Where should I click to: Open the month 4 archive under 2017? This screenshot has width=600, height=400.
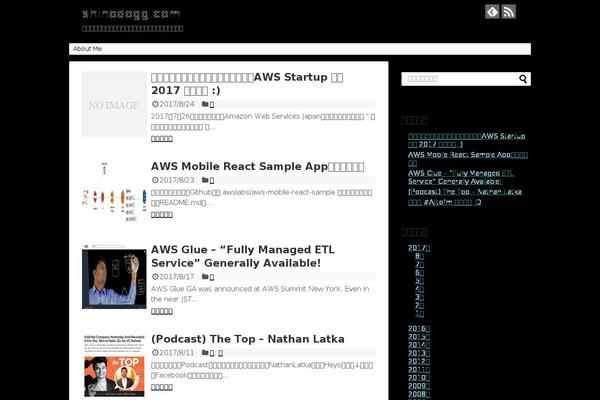(419, 289)
